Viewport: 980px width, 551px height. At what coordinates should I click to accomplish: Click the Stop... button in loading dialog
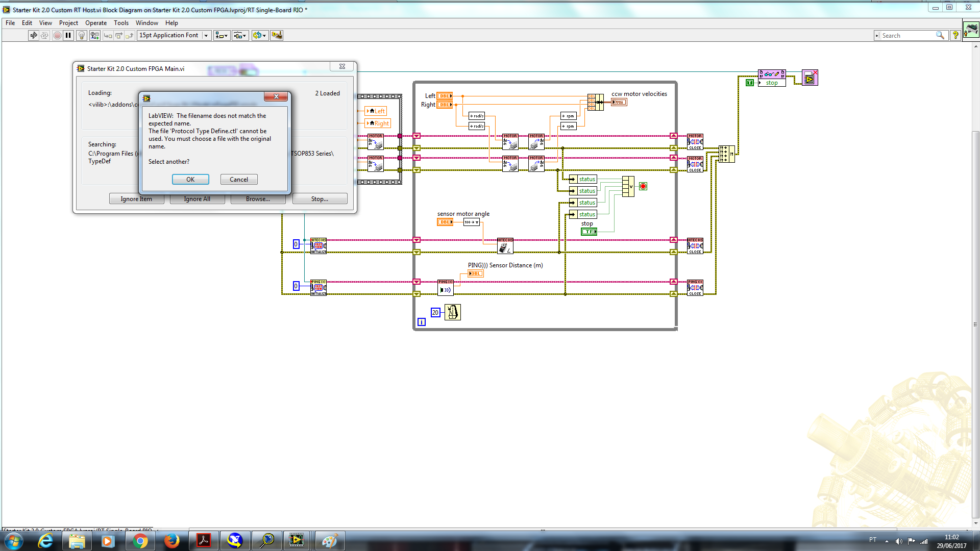click(320, 199)
